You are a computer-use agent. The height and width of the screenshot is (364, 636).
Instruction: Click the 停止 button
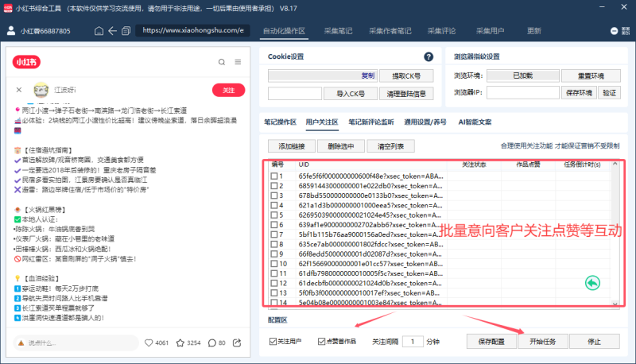pos(594,342)
